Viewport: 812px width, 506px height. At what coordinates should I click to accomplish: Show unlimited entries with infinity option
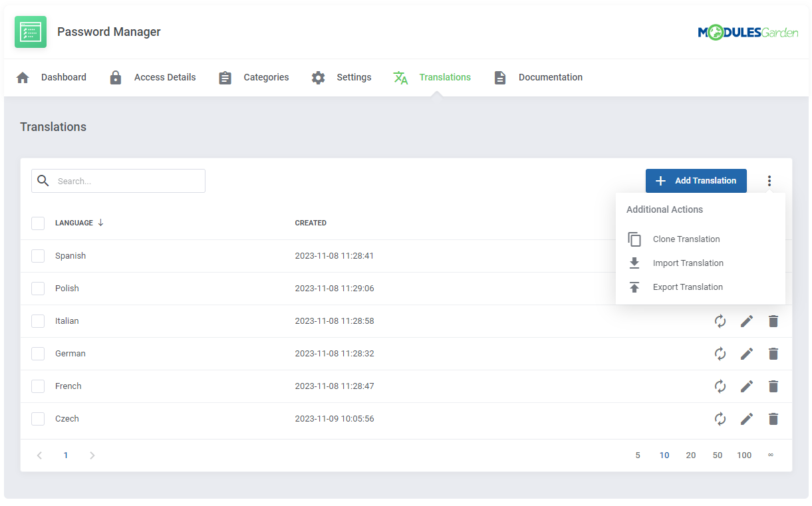pos(771,455)
